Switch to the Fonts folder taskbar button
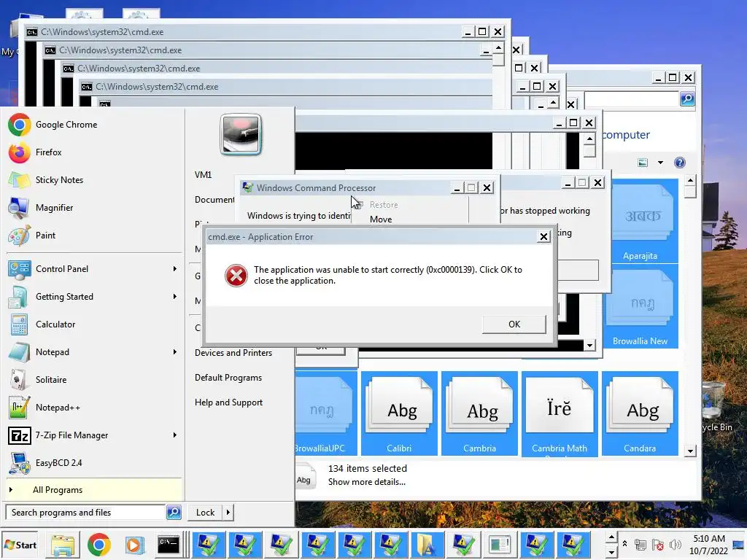The image size is (747, 560). point(426,545)
